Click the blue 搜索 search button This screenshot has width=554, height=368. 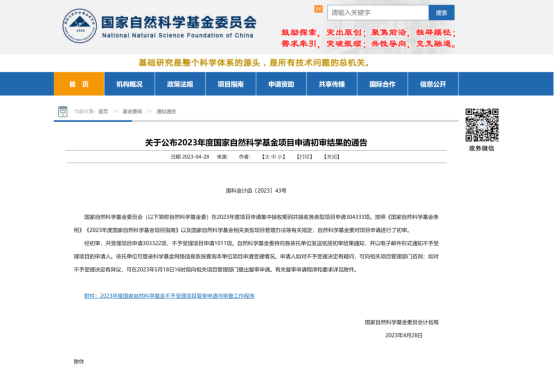(441, 13)
